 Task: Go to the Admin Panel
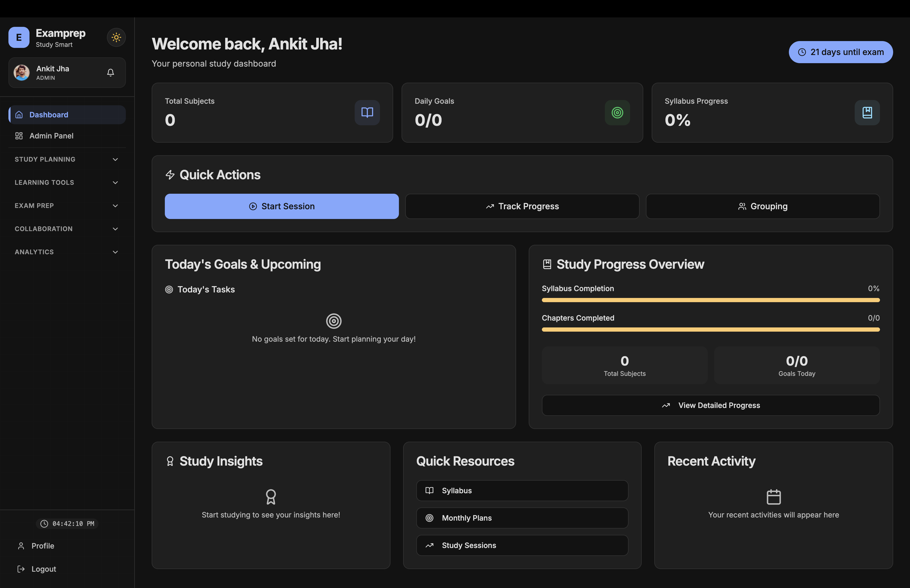click(x=52, y=136)
